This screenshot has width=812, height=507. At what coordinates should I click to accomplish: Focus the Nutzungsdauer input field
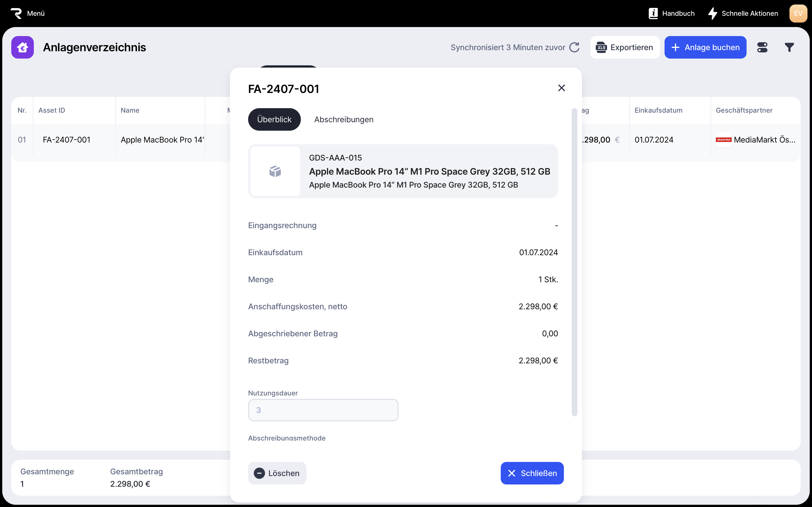pos(323,410)
